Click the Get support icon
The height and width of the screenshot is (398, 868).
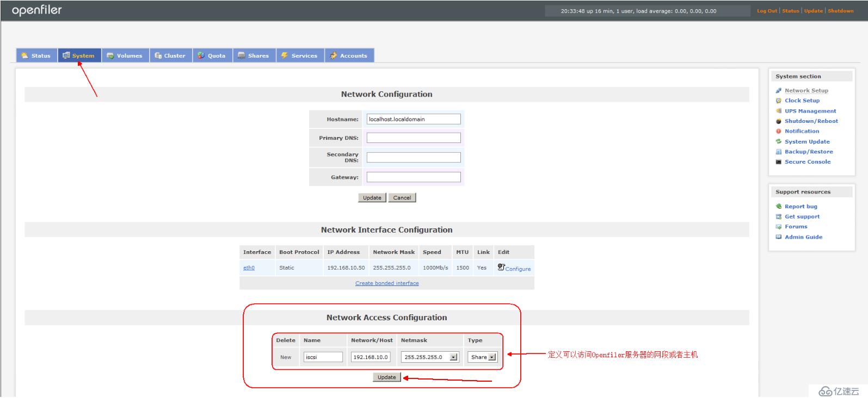coord(779,216)
